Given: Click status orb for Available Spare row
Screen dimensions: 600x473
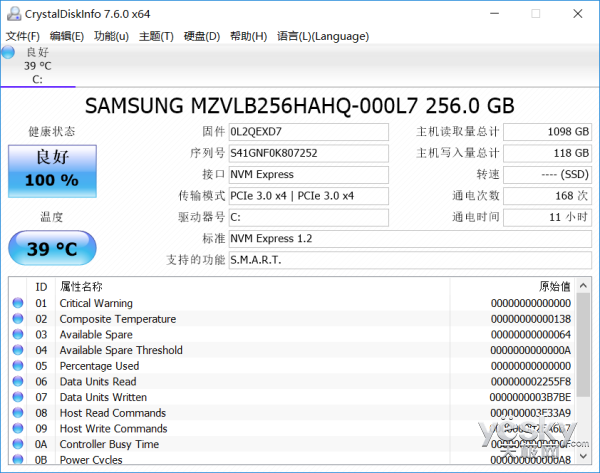Looking at the screenshot, I should pyautogui.click(x=18, y=334).
